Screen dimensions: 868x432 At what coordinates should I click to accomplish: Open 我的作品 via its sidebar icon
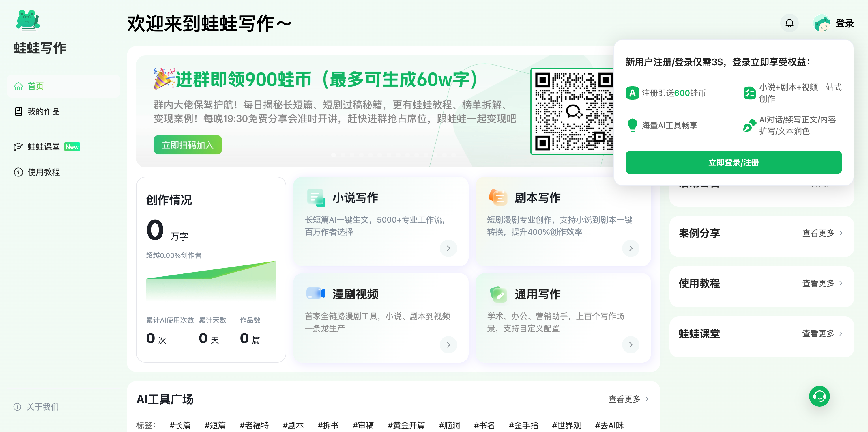click(x=18, y=112)
